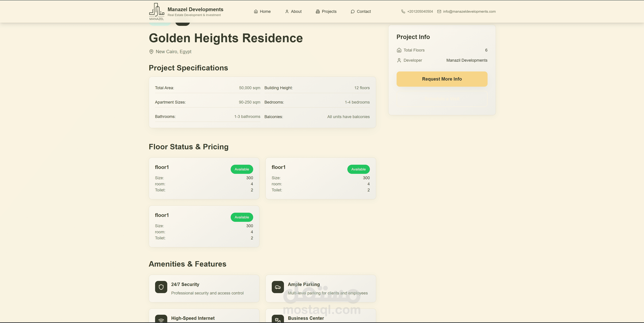Image resolution: width=644 pixels, height=323 pixels.
Task: Click the High-Speed Internet wifi icon
Action: 161,319
